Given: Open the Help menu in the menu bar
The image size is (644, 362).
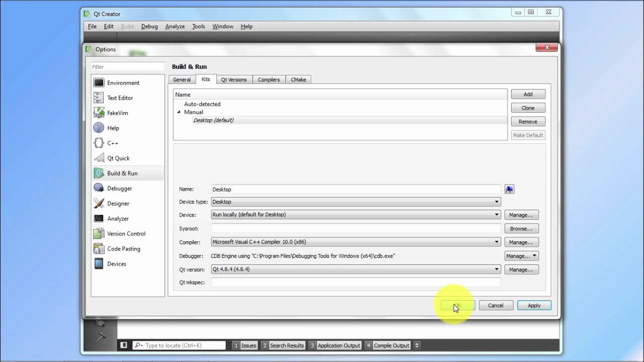Looking at the screenshot, I should pyautogui.click(x=247, y=26).
